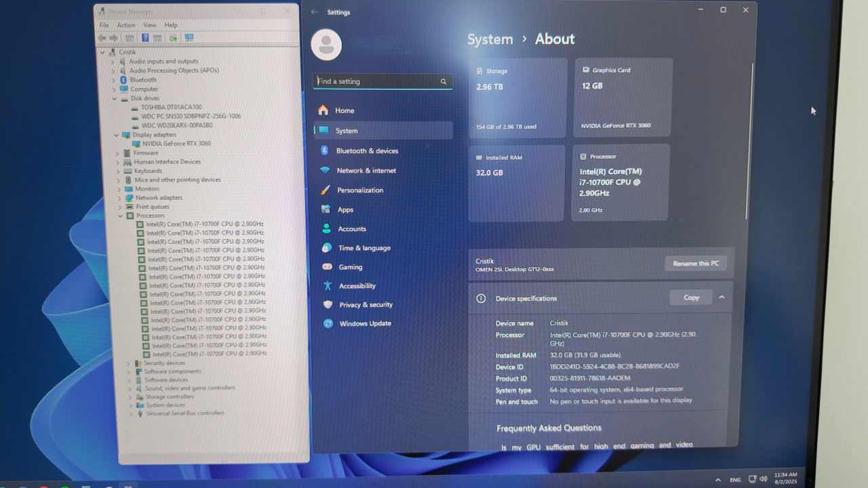Screen dimensions: 868x488
Task: Expand the Human Interface Devices node arrow
Action: coord(117,162)
